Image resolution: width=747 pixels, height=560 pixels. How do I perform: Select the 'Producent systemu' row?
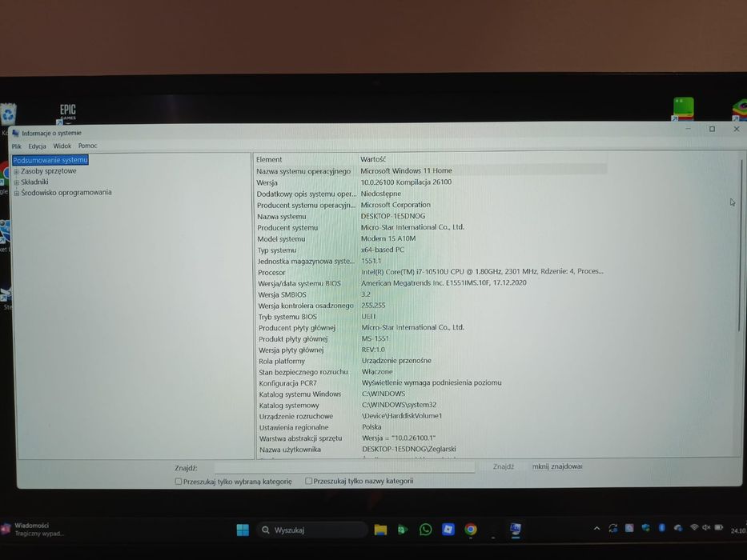tap(431, 228)
